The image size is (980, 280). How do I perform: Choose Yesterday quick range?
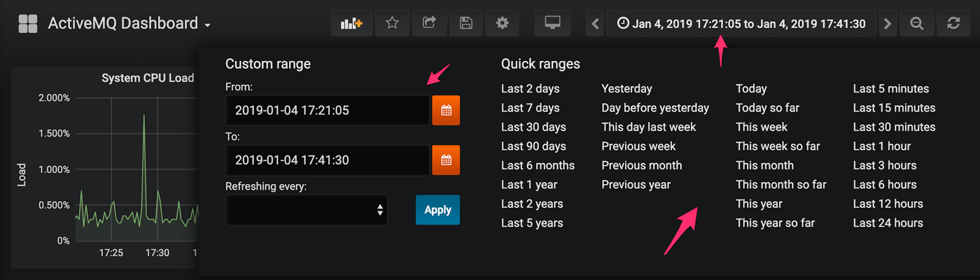[626, 89]
